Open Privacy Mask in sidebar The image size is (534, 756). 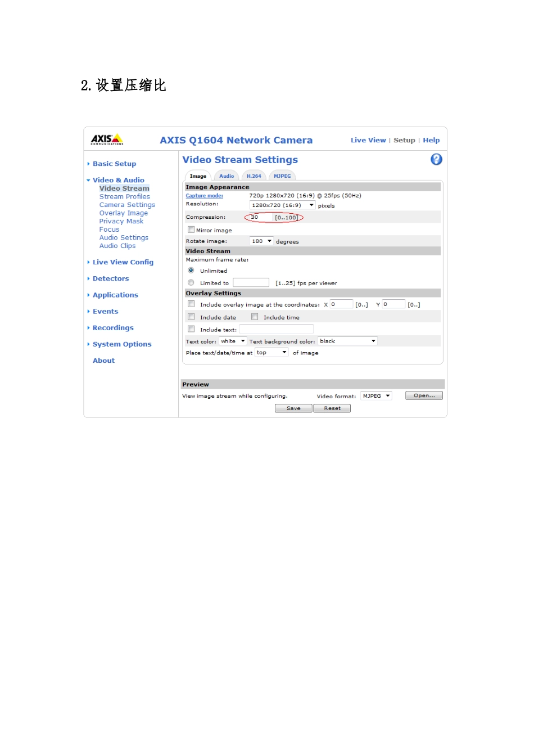tap(121, 221)
